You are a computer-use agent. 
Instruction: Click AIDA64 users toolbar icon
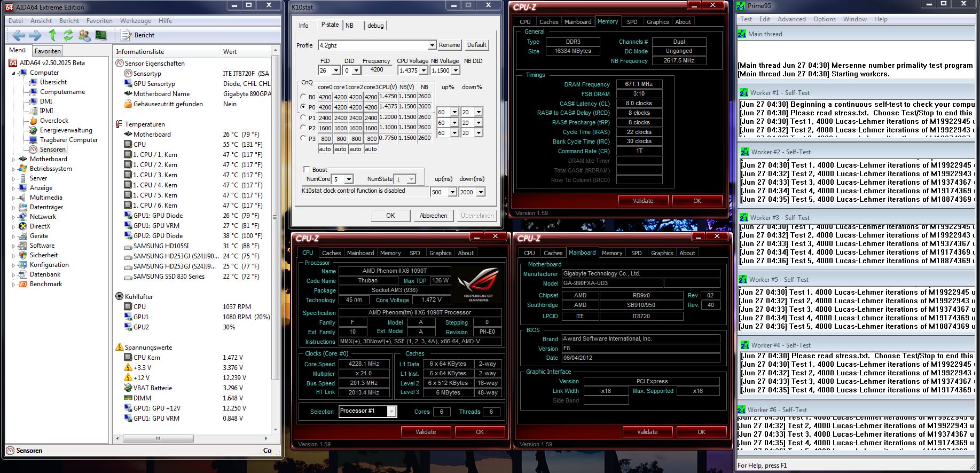coord(84,35)
